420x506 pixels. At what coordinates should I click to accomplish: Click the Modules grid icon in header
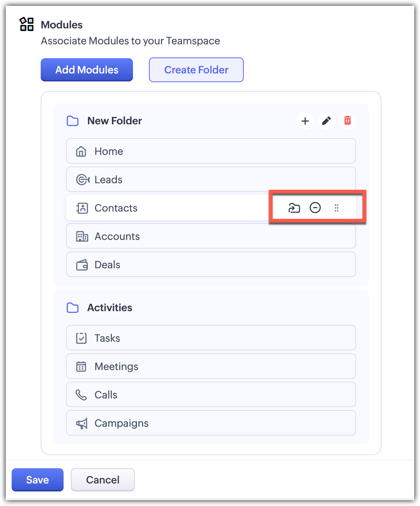point(27,24)
